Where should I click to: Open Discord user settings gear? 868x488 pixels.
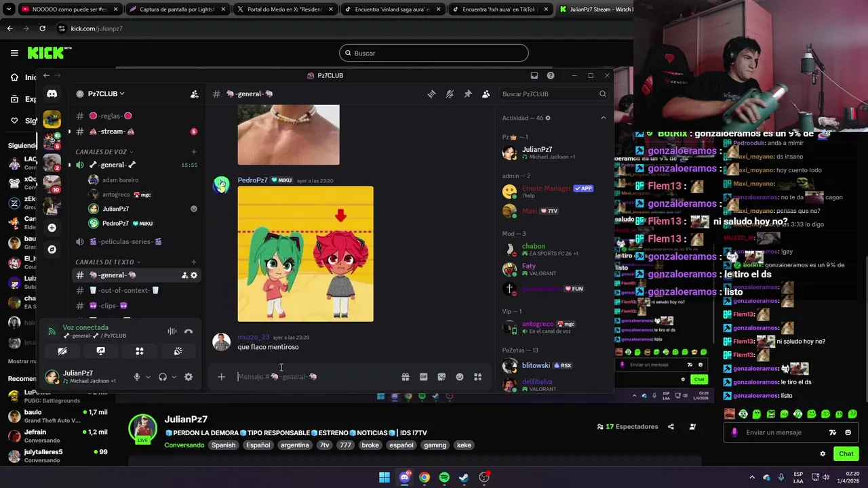189,377
